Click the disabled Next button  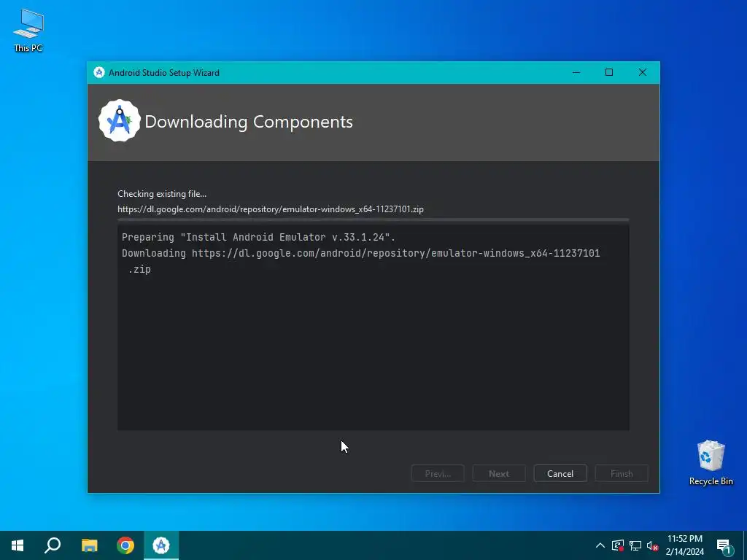tap(499, 473)
